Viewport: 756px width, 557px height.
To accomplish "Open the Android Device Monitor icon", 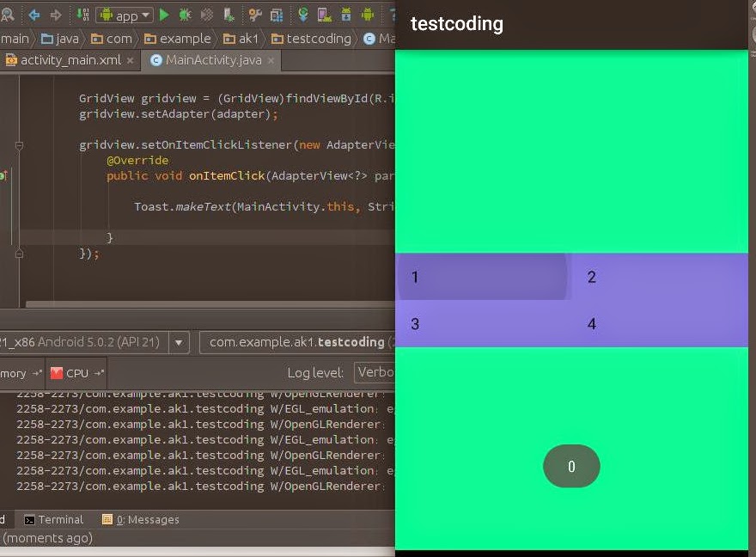I will 368,15.
